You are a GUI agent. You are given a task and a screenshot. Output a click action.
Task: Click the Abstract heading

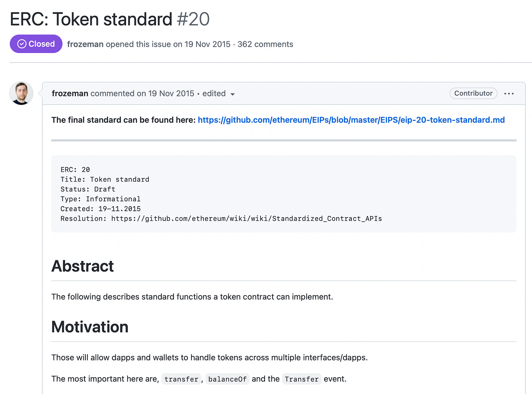pos(83,266)
